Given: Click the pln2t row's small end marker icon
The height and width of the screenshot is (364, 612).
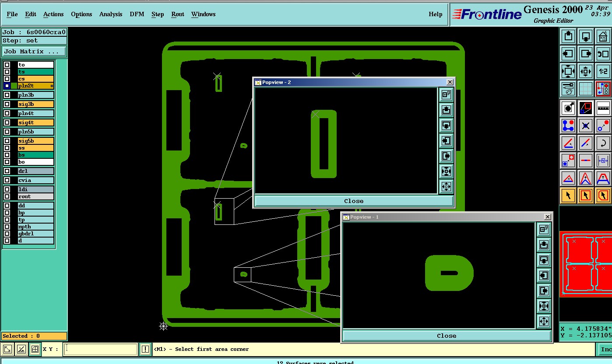Looking at the screenshot, I should tap(52, 86).
